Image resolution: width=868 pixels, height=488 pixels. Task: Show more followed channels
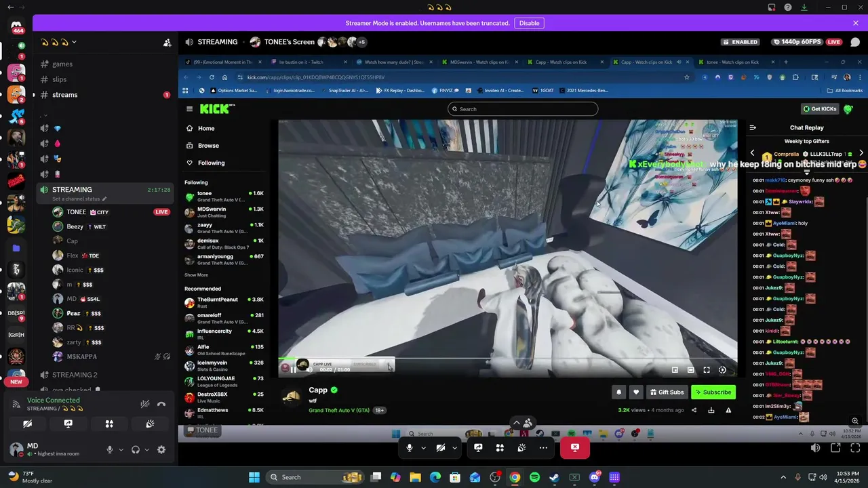(x=196, y=275)
